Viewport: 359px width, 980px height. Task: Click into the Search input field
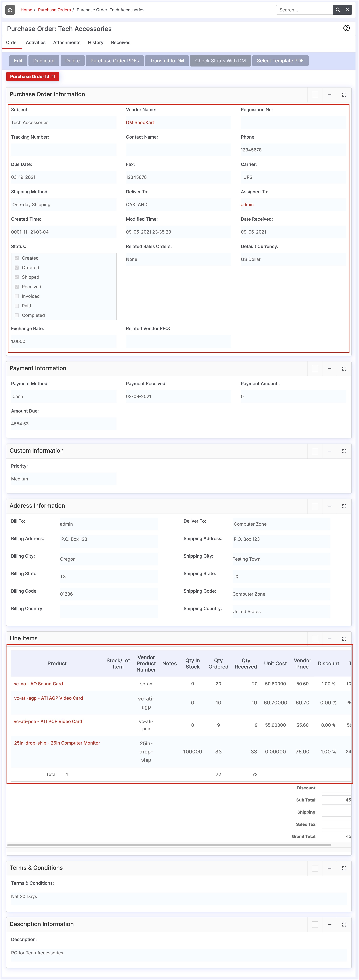304,10
